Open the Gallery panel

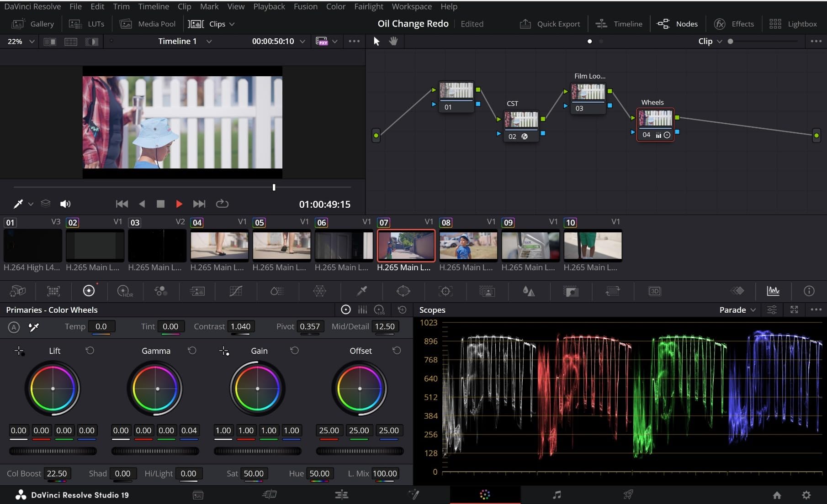(32, 24)
